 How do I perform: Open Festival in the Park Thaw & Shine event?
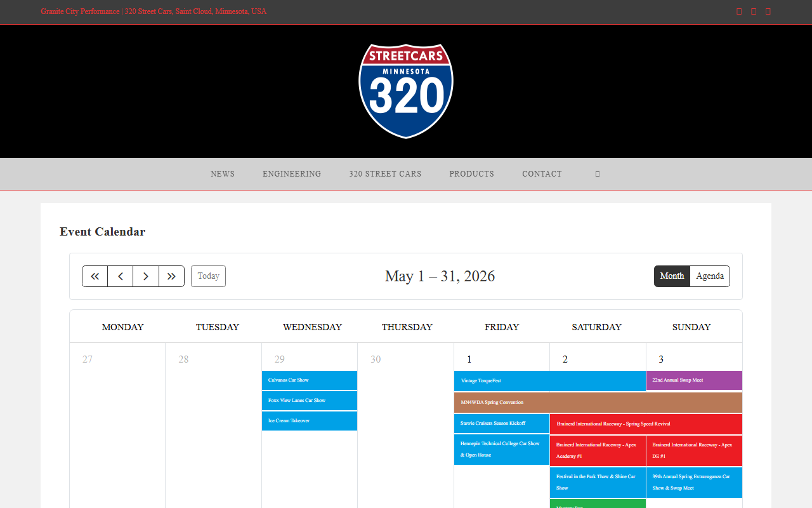pos(598,483)
